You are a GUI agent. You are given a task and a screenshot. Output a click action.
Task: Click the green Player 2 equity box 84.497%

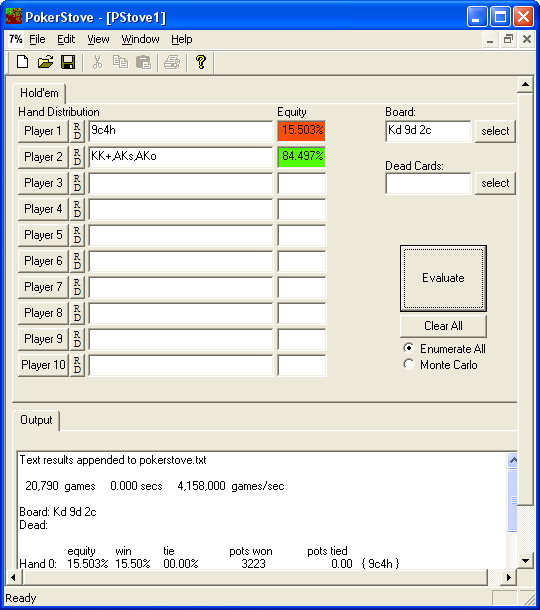[x=302, y=157]
